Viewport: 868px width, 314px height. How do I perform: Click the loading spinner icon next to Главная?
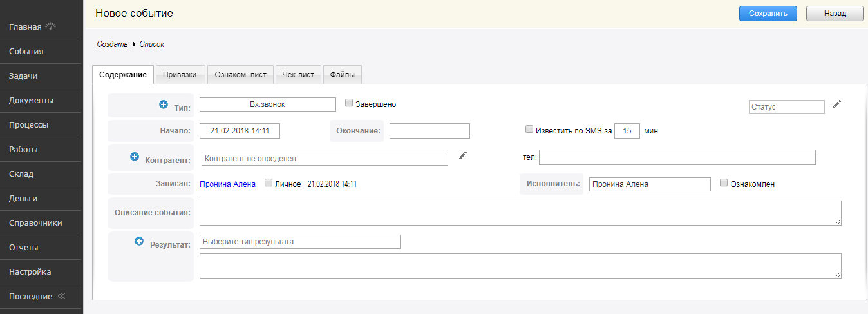pos(51,26)
